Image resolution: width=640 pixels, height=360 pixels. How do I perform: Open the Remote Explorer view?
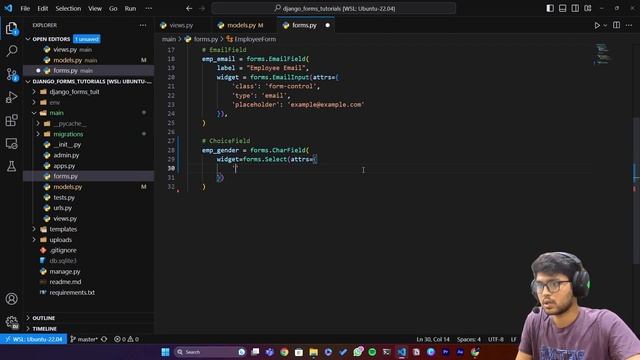[11, 143]
